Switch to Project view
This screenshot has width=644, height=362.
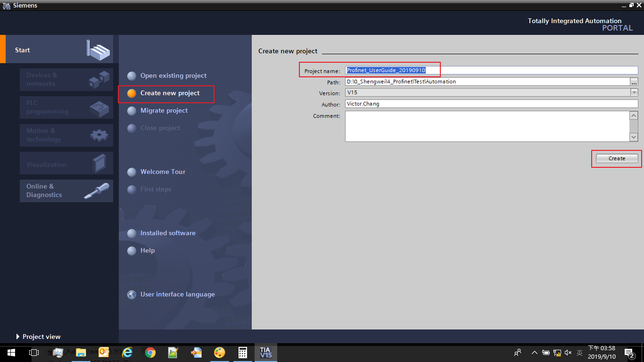click(x=41, y=337)
